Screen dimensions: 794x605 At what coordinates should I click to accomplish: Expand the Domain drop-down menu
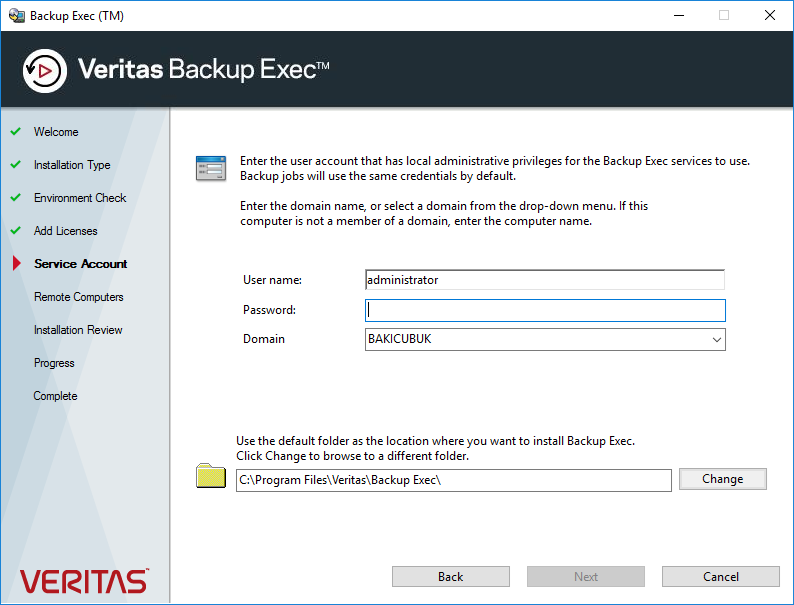pyautogui.click(x=716, y=340)
